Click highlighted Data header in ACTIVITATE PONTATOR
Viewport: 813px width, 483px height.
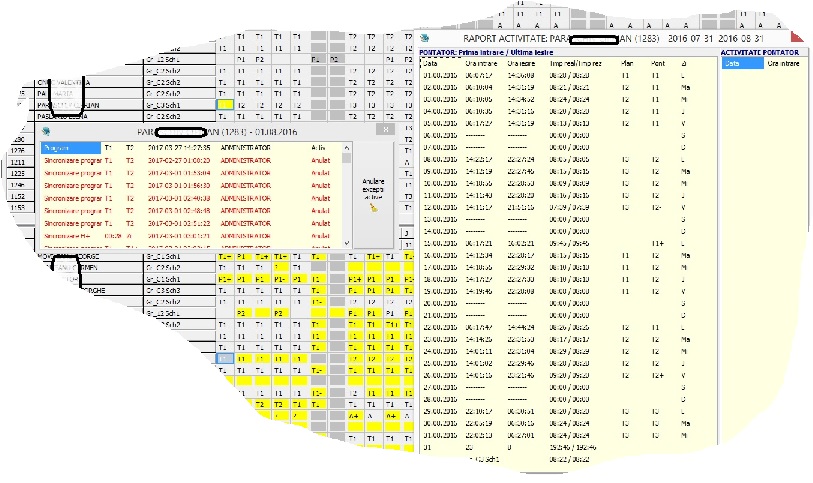pyautogui.click(x=742, y=63)
